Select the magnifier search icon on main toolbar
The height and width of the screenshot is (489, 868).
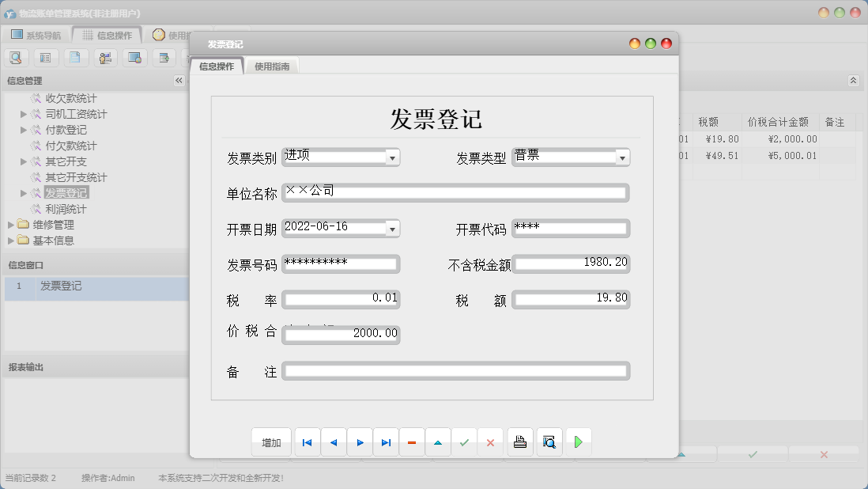16,57
